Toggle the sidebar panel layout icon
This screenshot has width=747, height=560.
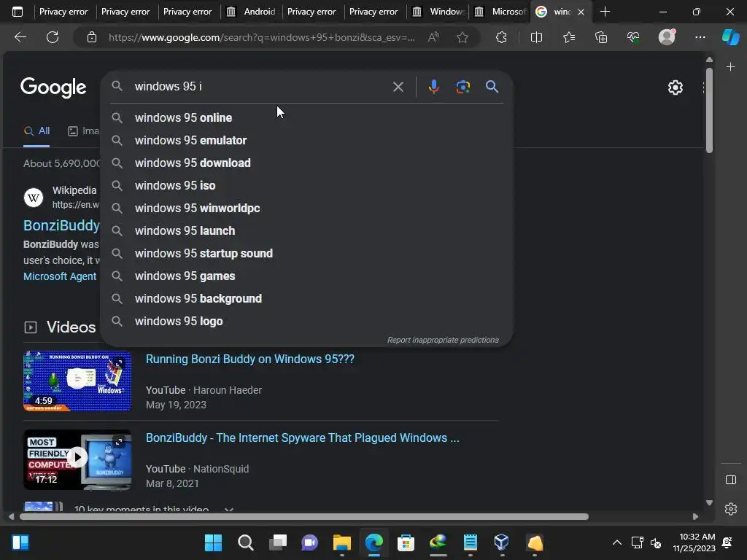[x=731, y=480]
